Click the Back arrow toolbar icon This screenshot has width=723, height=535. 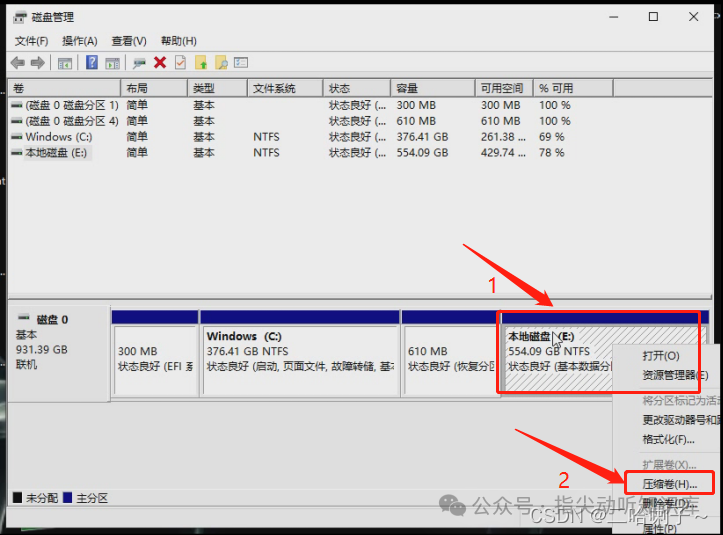tap(18, 63)
